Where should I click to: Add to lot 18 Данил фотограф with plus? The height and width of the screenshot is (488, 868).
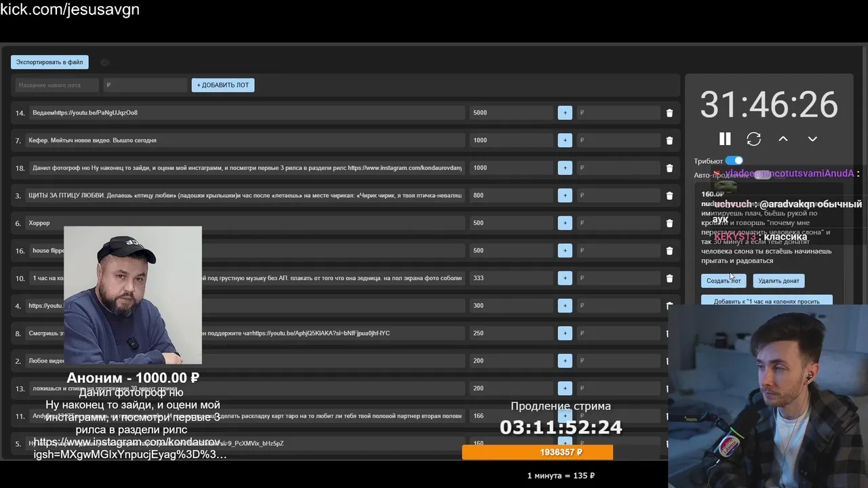pyautogui.click(x=565, y=168)
